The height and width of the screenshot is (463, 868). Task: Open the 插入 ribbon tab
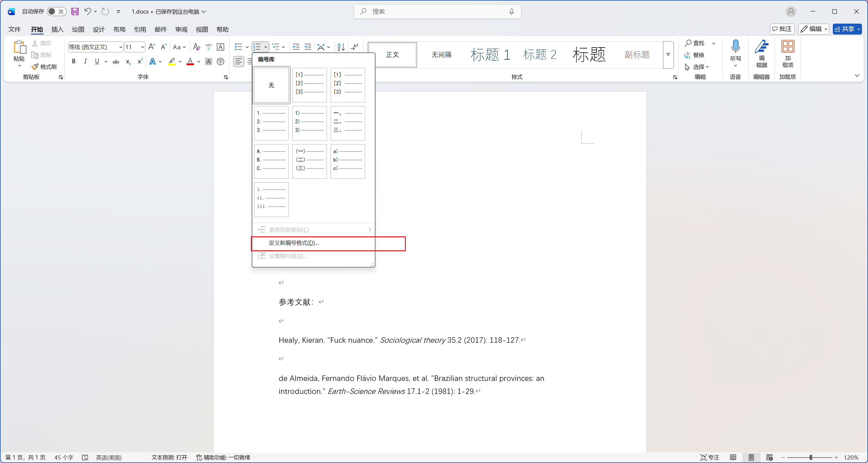pyautogui.click(x=57, y=29)
